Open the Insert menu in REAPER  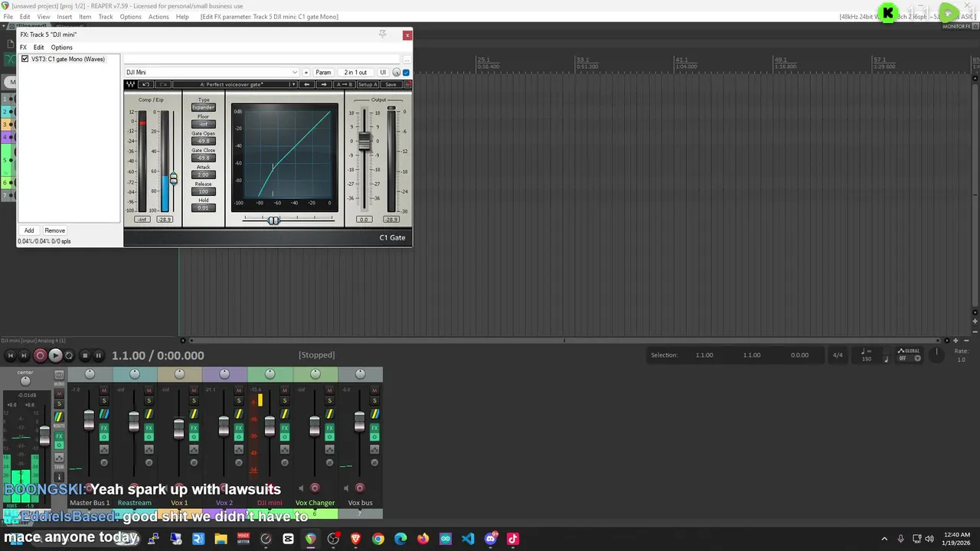click(64, 17)
